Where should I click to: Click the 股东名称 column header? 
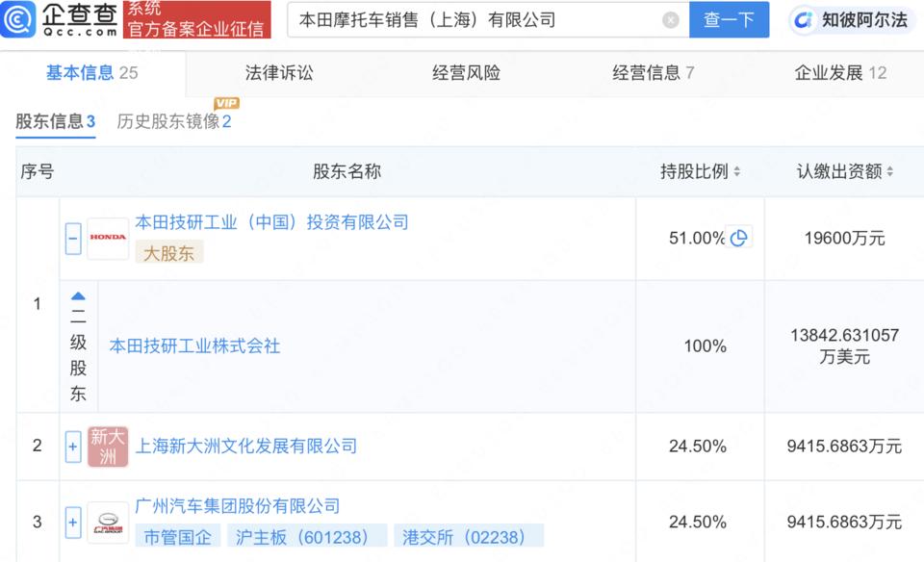347,171
